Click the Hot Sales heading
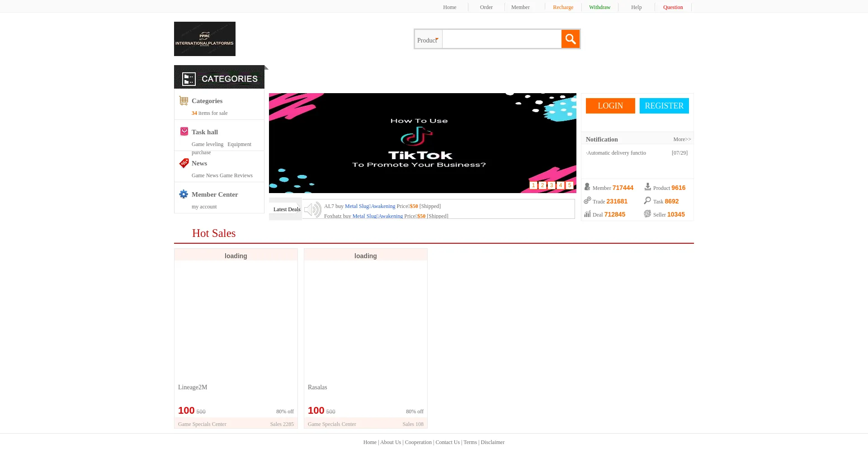The image size is (868, 449). pyautogui.click(x=214, y=233)
